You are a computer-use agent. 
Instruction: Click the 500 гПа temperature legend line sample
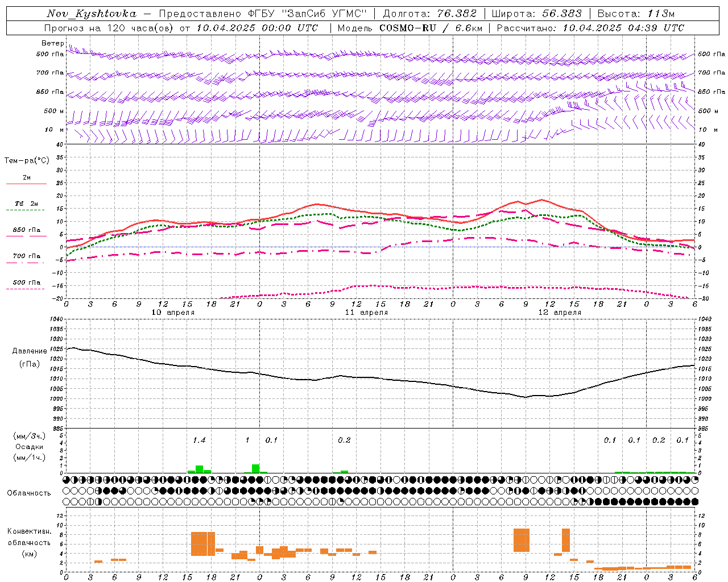(x=25, y=289)
